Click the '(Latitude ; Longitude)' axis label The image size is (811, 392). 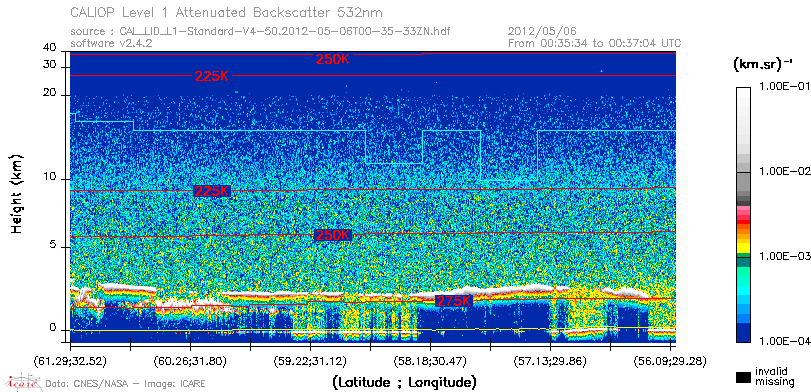point(404,383)
